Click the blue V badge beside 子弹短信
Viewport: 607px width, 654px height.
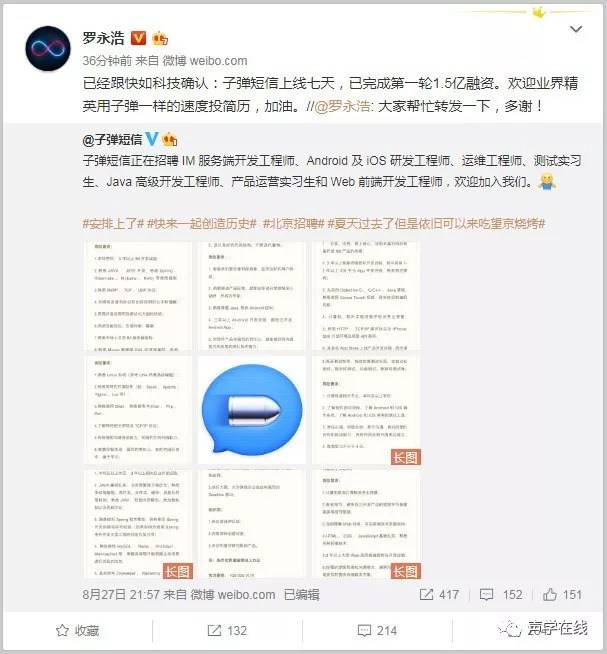(152, 138)
